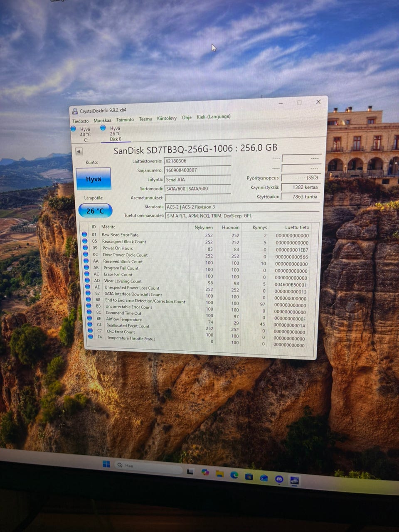Click the serial number field 160908400807
The width and height of the screenshot is (399, 532).
tap(197, 170)
